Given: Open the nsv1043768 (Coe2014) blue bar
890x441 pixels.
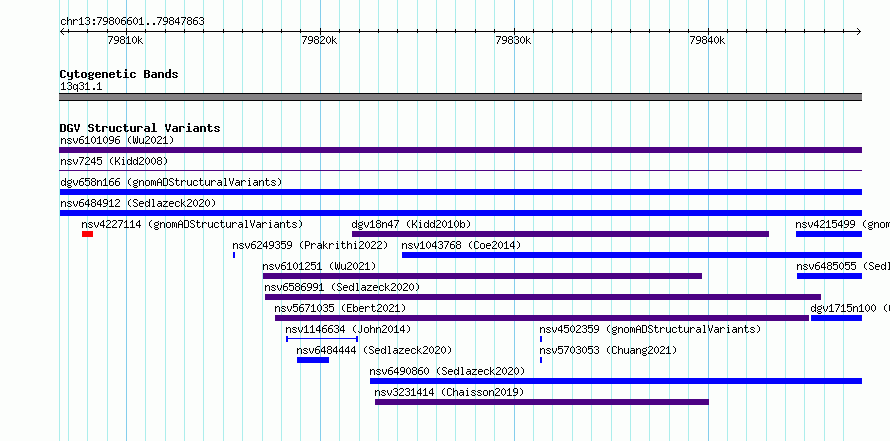Looking at the screenshot, I should tap(632, 255).
